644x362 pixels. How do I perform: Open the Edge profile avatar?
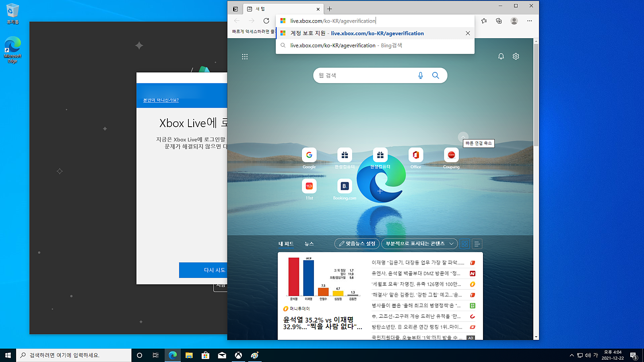[514, 21]
